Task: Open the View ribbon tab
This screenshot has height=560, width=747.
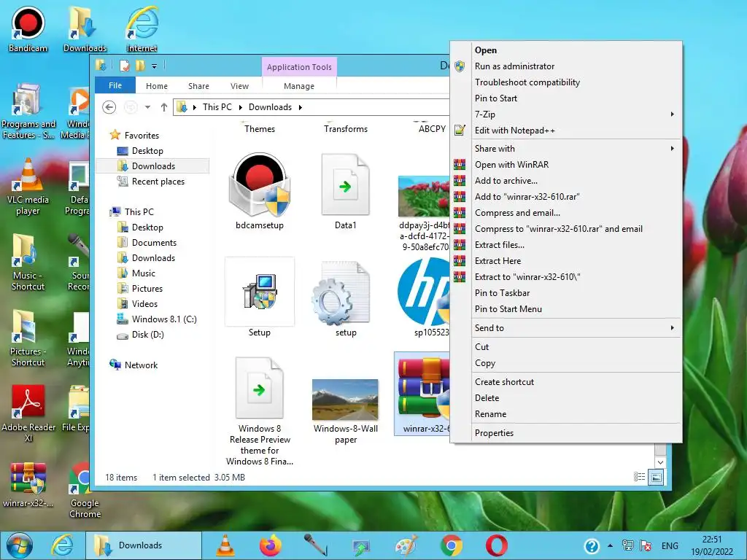Action: [x=239, y=86]
